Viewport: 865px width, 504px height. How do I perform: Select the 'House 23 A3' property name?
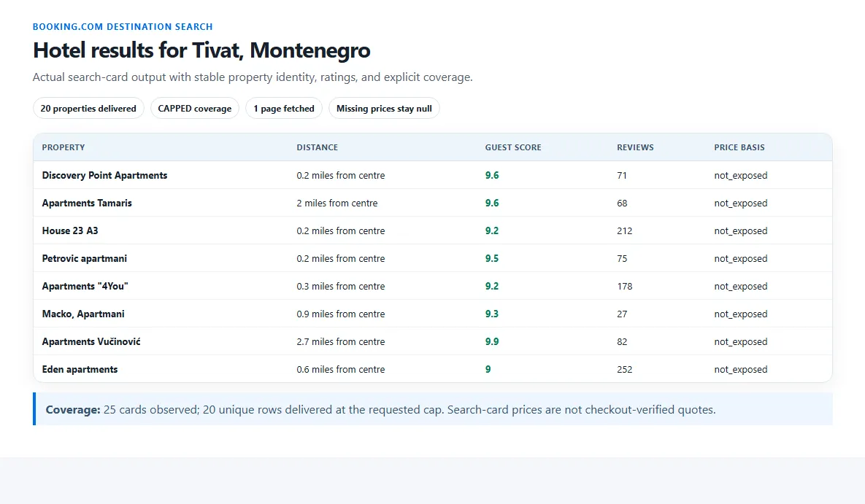click(70, 230)
